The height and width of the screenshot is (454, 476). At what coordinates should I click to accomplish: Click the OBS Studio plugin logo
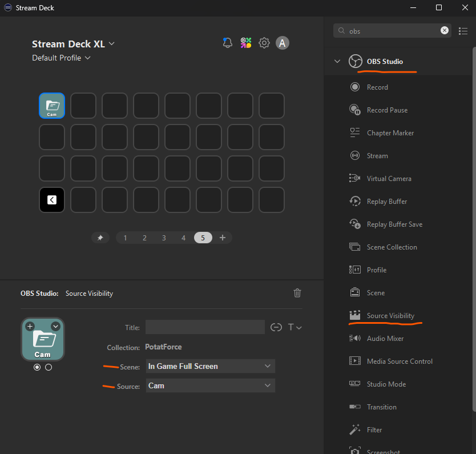coord(355,61)
